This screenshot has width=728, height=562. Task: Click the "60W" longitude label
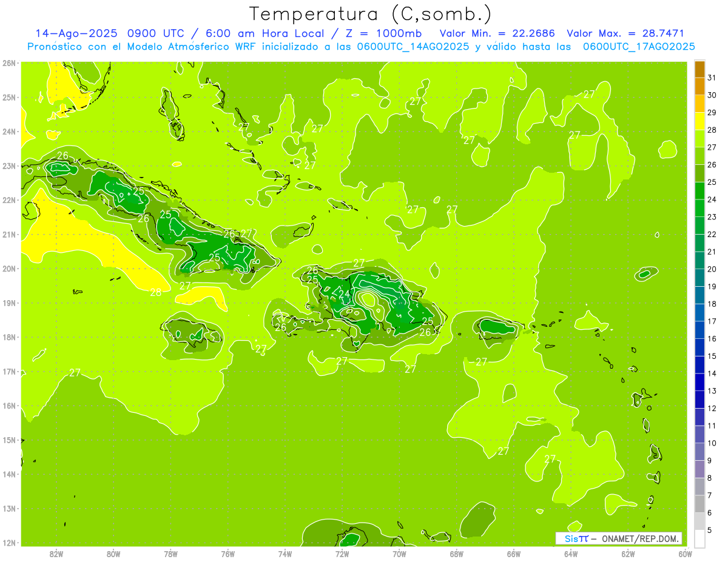coord(685,554)
